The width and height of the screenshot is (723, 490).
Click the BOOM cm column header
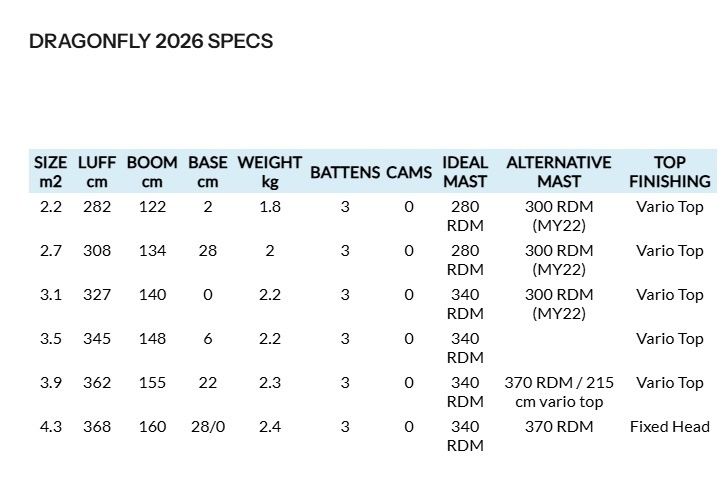coord(152,171)
